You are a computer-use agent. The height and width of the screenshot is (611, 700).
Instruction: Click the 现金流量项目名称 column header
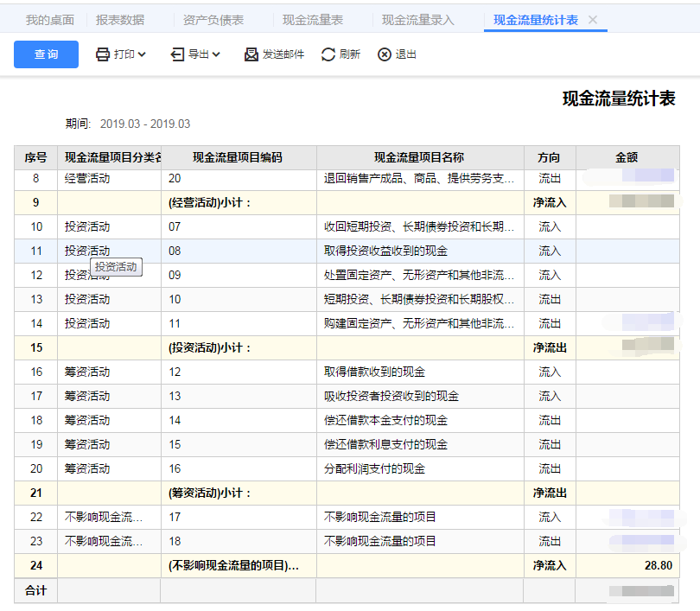pos(419,157)
